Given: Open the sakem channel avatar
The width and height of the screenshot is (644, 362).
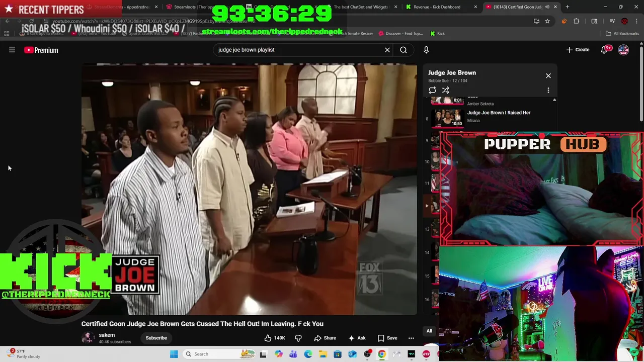Looking at the screenshot, I should pos(88,338).
